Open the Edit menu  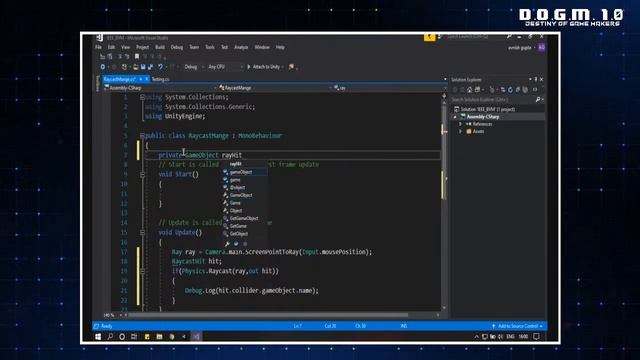point(111,47)
